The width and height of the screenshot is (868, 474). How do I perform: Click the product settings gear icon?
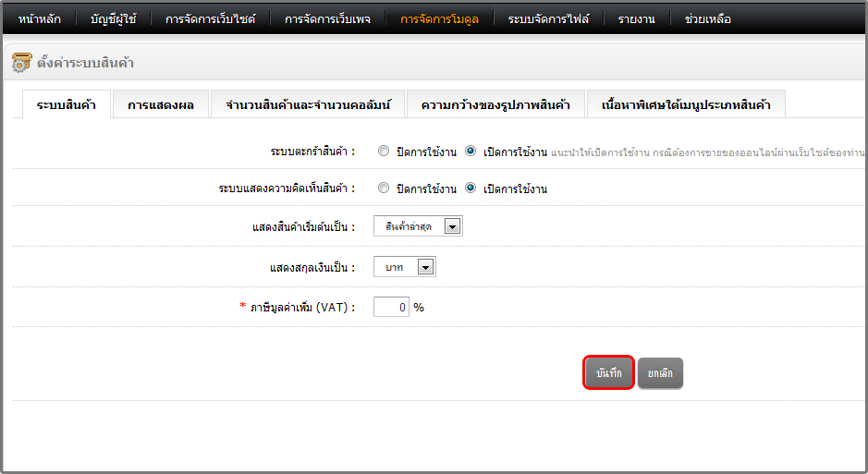[x=21, y=63]
